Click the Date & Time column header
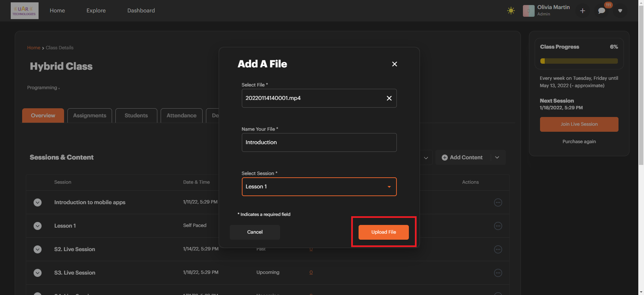Viewport: 644px width, 295px height. tap(196, 182)
